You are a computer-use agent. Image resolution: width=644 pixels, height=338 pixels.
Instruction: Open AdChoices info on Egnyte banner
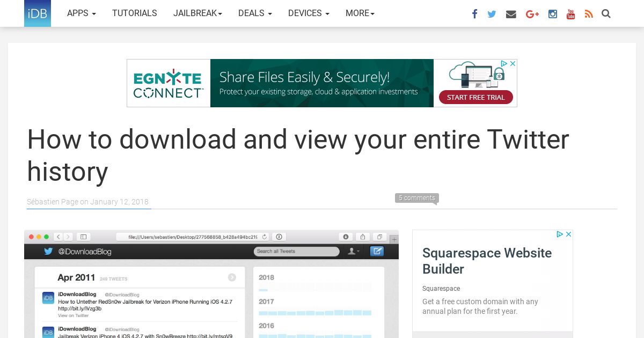pyautogui.click(x=504, y=63)
